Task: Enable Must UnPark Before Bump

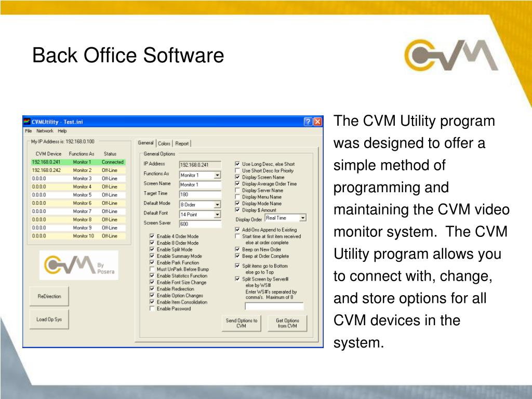Action: 152,269
